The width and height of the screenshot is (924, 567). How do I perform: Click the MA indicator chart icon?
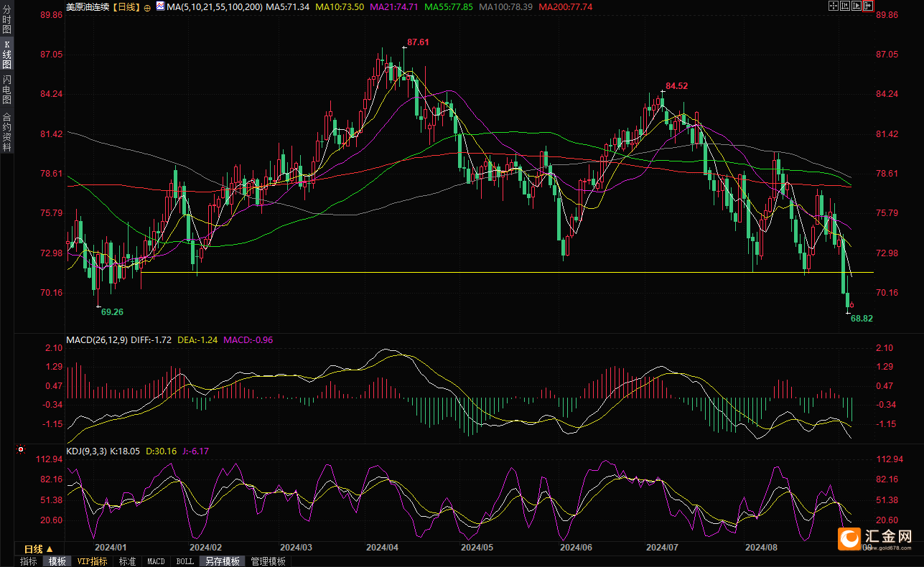[x=159, y=6]
